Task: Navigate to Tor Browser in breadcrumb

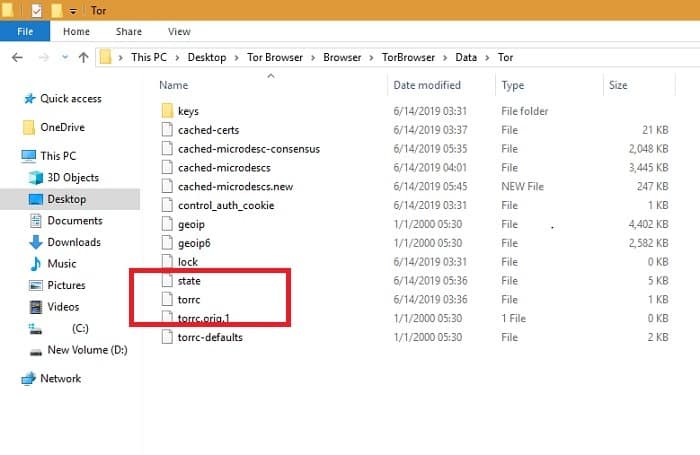Action: (x=275, y=57)
